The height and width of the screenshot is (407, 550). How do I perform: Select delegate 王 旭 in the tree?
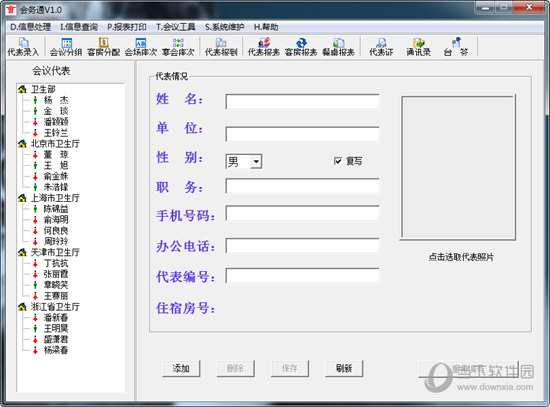(x=56, y=166)
